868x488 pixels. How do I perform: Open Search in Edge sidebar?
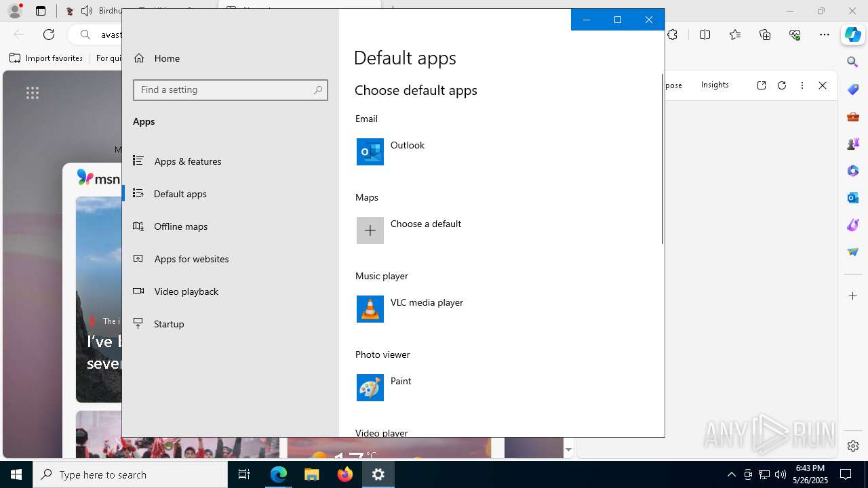pos(853,62)
